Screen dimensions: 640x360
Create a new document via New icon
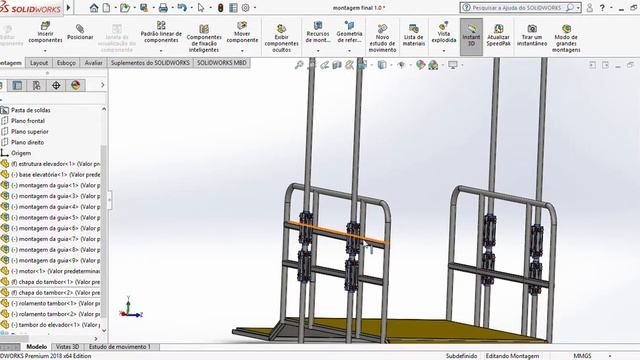coord(107,8)
